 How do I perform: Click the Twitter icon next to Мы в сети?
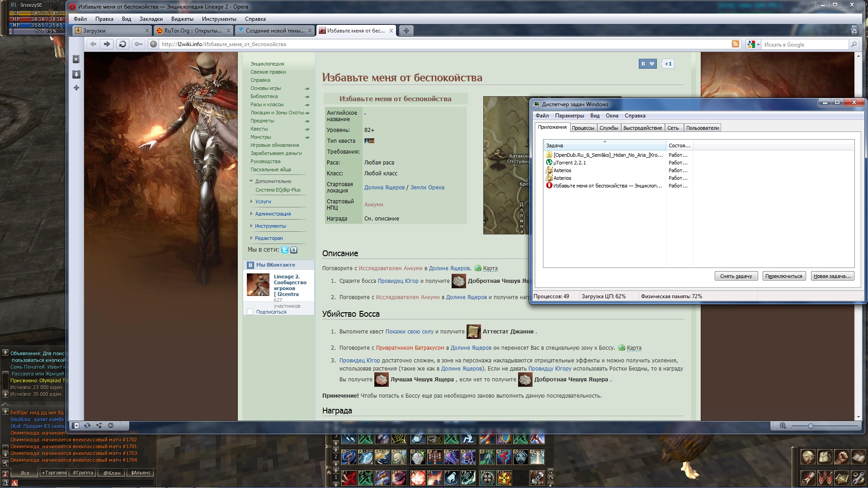(x=285, y=249)
